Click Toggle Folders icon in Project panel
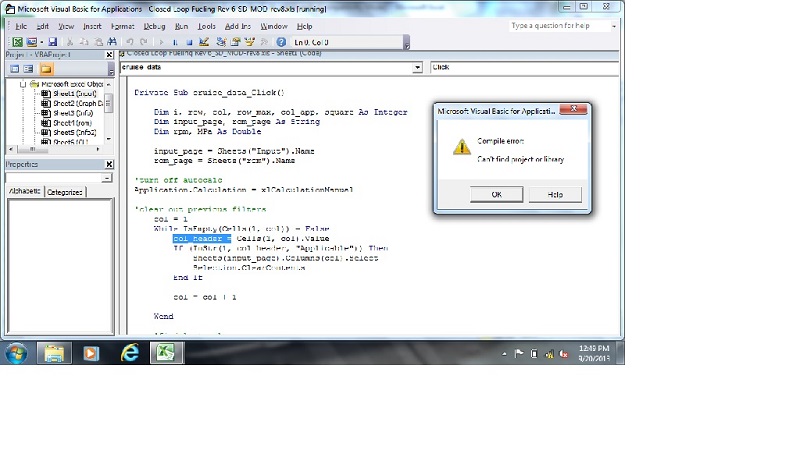Viewport: 800px width, 468px height. 46,69
